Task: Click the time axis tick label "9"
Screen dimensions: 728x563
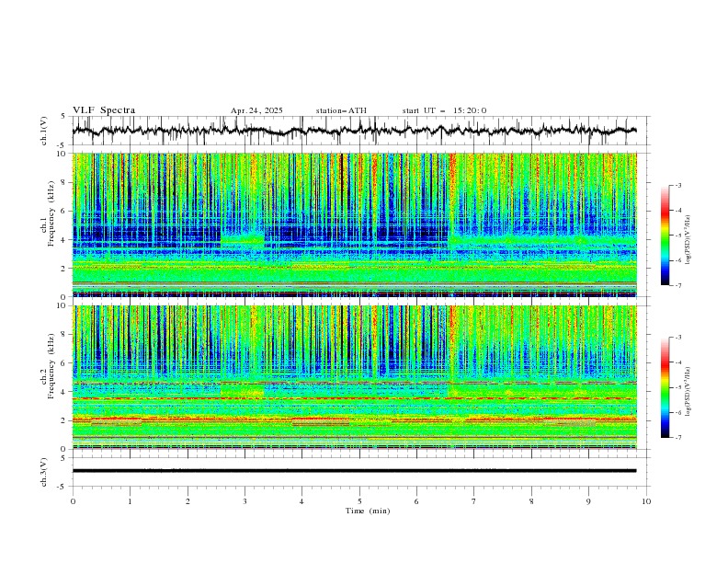Action: point(588,501)
